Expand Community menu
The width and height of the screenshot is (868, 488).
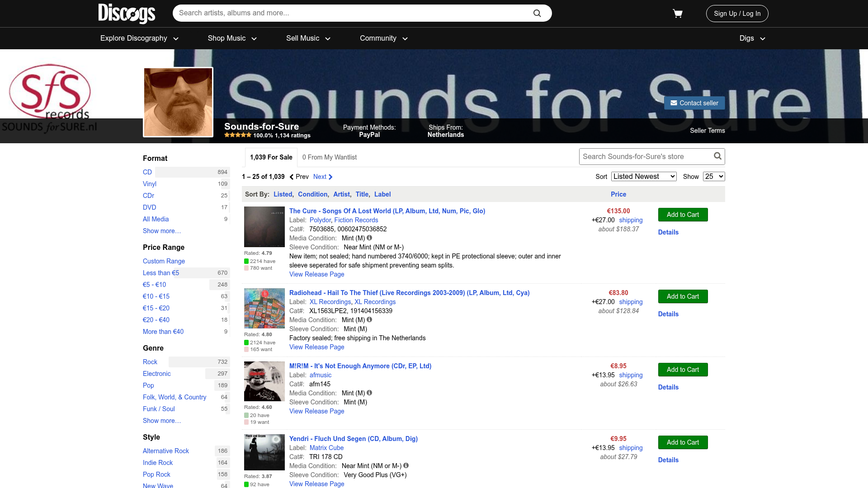384,38
